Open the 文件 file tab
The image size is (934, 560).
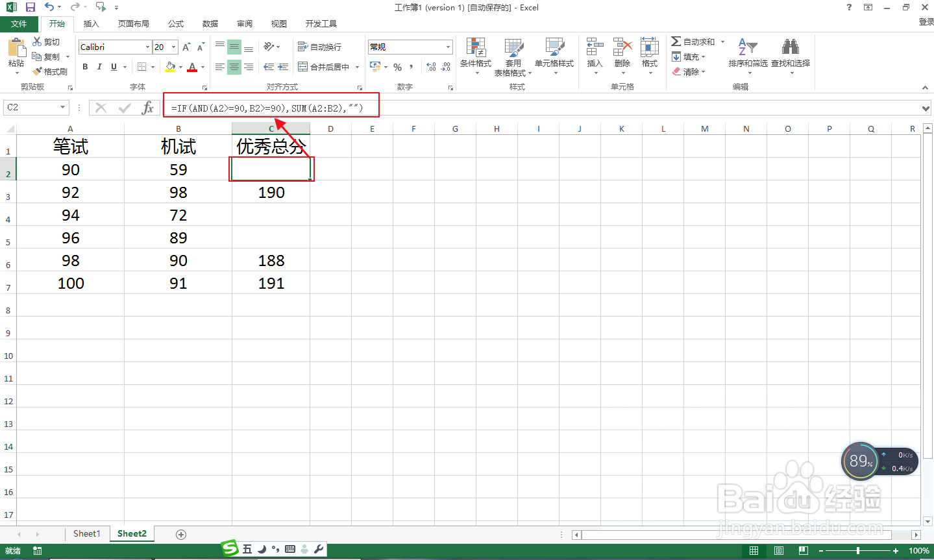point(19,23)
